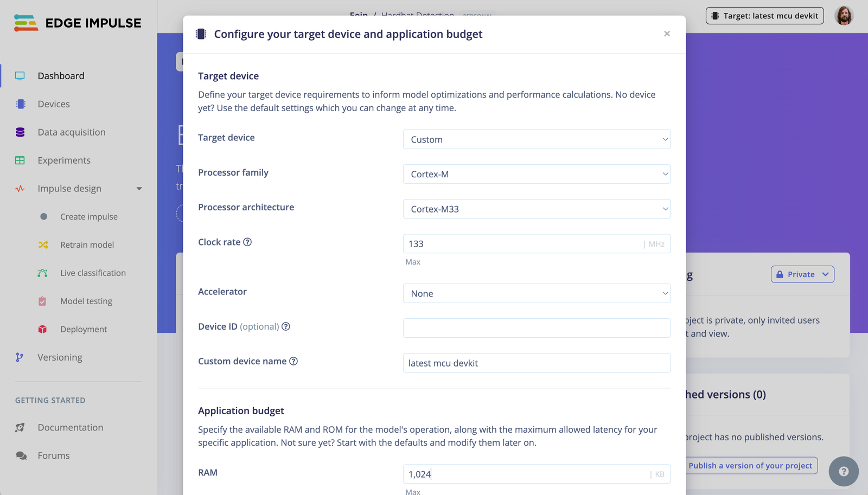
Task: Switch to the Versioning page
Action: (x=60, y=357)
